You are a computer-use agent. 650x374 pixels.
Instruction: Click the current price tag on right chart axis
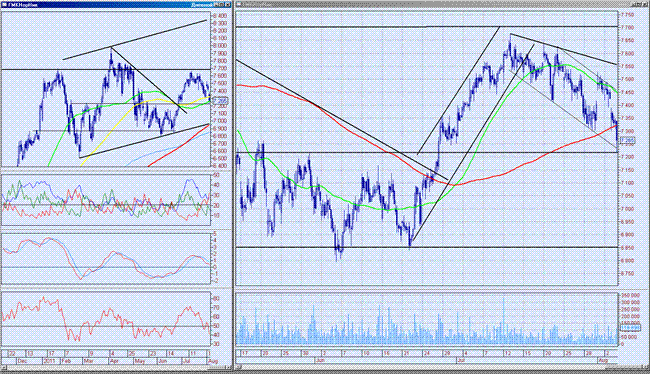coord(628,141)
